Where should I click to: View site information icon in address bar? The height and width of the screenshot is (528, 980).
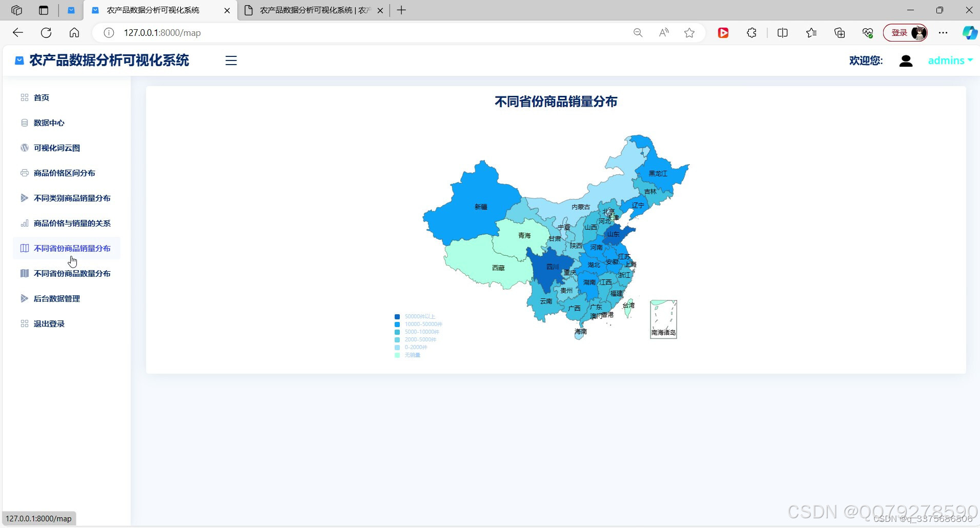[x=109, y=33]
